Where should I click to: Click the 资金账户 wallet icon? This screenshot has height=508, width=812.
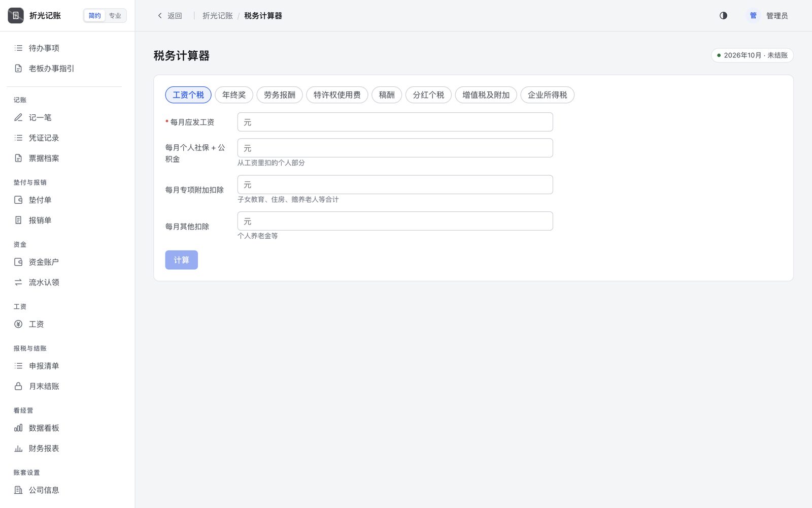[x=18, y=262]
